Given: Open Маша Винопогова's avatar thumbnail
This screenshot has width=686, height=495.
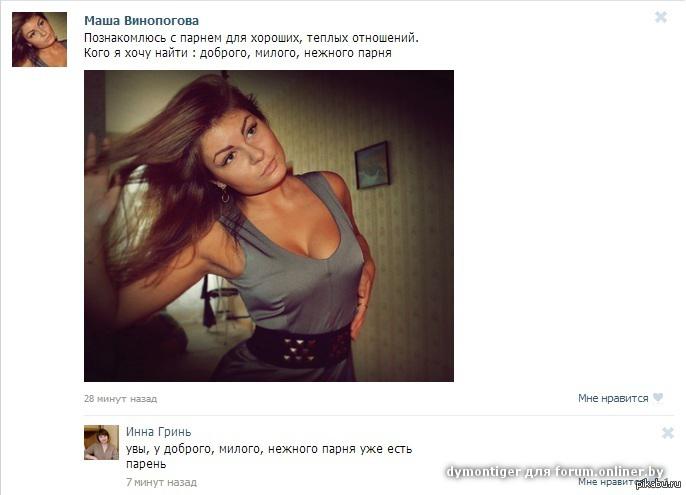Looking at the screenshot, I should coord(39,39).
